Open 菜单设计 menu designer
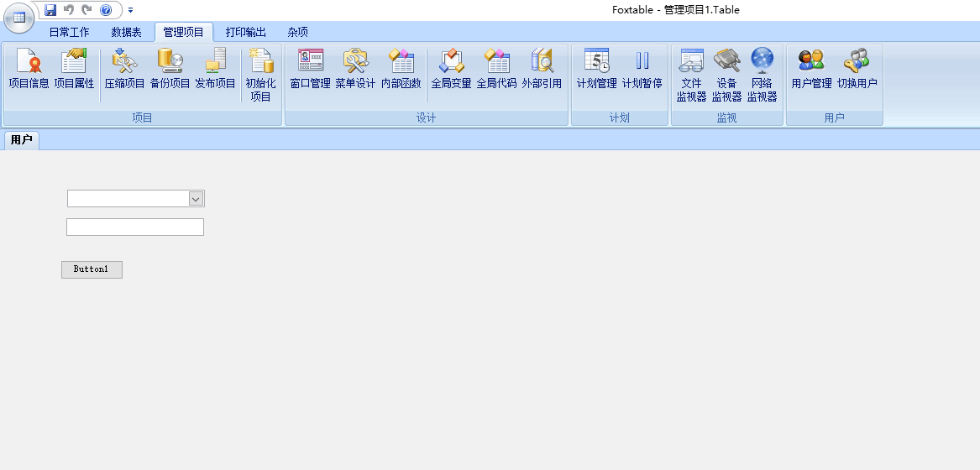 click(x=355, y=68)
